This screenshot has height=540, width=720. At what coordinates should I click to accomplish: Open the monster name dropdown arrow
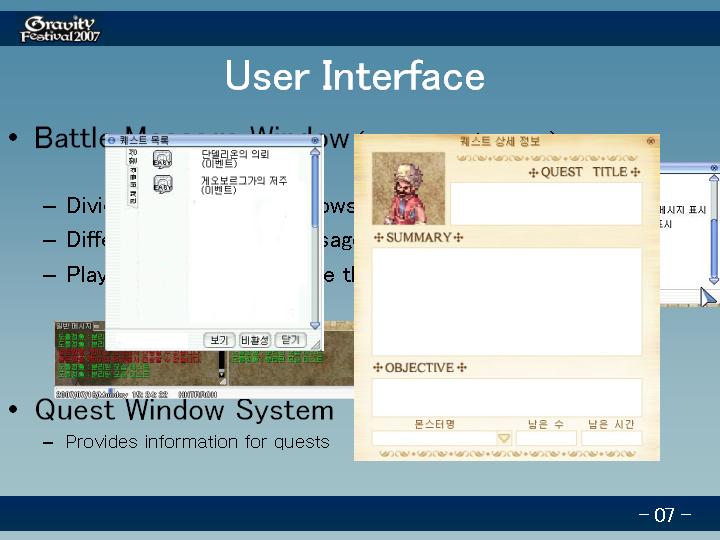(x=504, y=438)
